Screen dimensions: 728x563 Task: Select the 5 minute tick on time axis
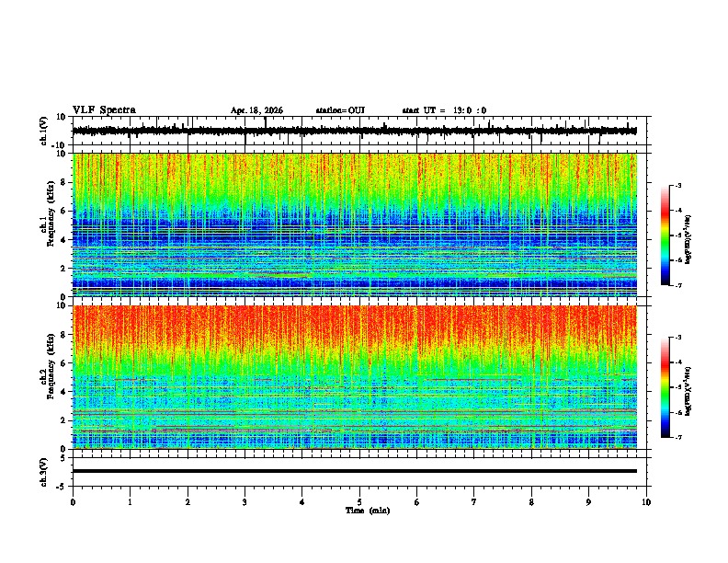[359, 502]
